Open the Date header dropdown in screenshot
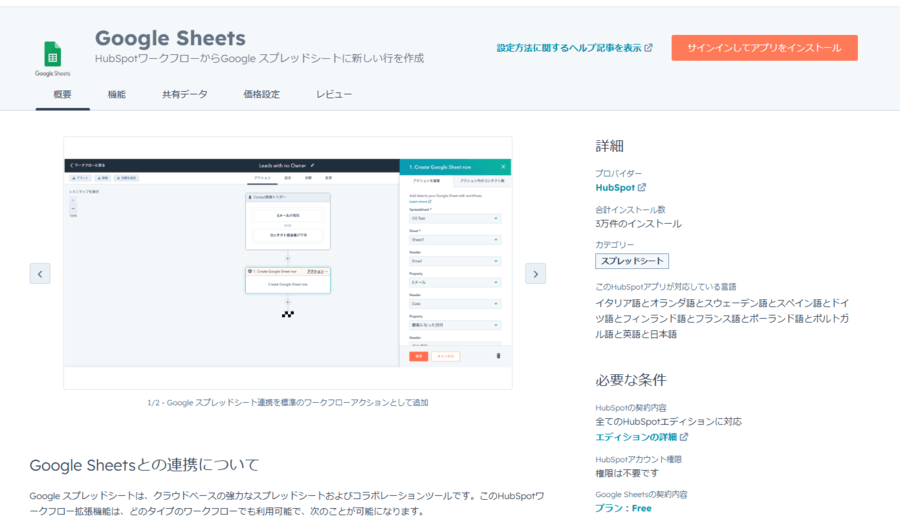The image size is (900, 523). pyautogui.click(x=455, y=304)
